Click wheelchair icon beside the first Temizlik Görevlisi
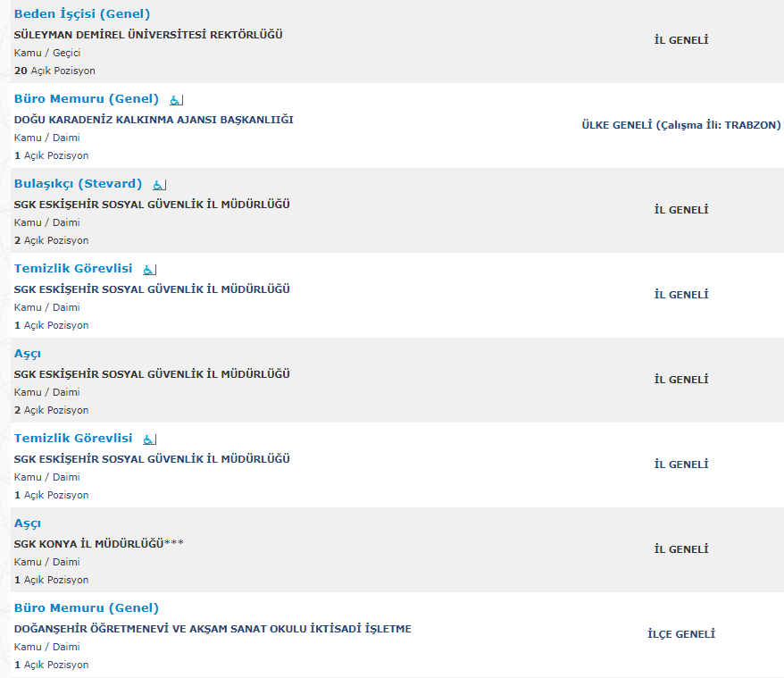 tap(149, 270)
